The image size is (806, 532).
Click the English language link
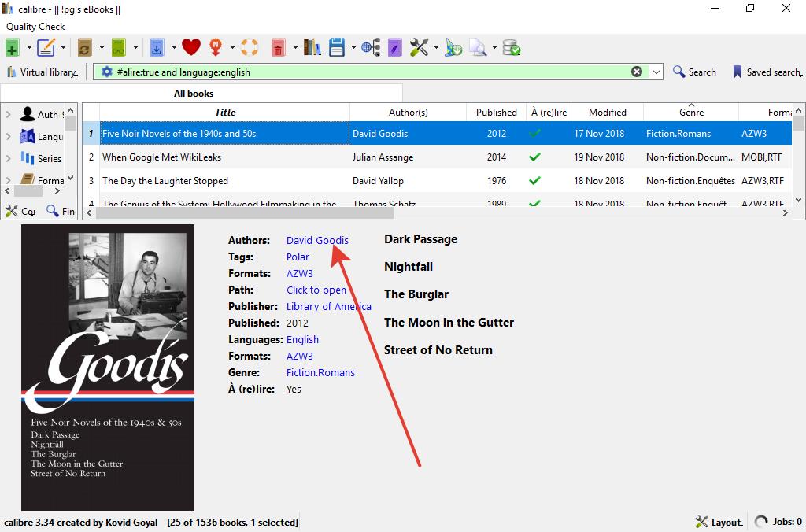coord(302,339)
